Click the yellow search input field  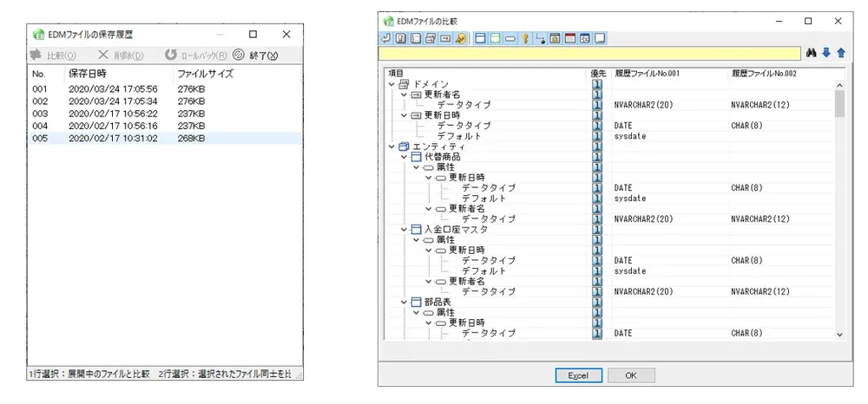pyautogui.click(x=589, y=54)
